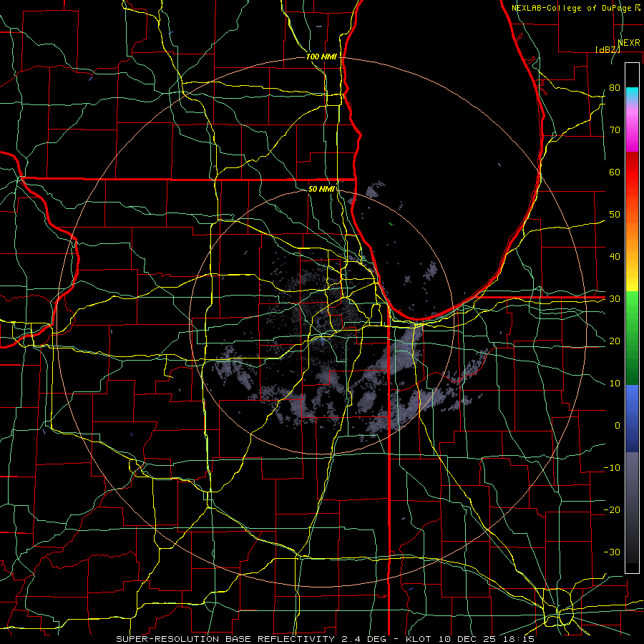Click the 40 value on the dBZ scale

coord(615,257)
